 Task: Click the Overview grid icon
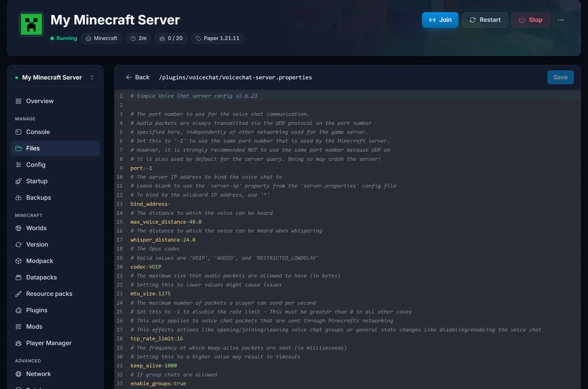point(18,101)
